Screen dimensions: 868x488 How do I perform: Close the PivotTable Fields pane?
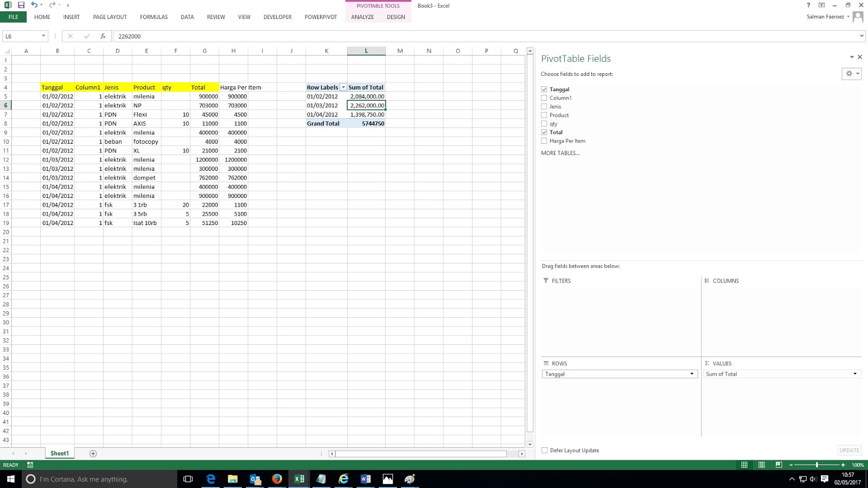[x=860, y=57]
